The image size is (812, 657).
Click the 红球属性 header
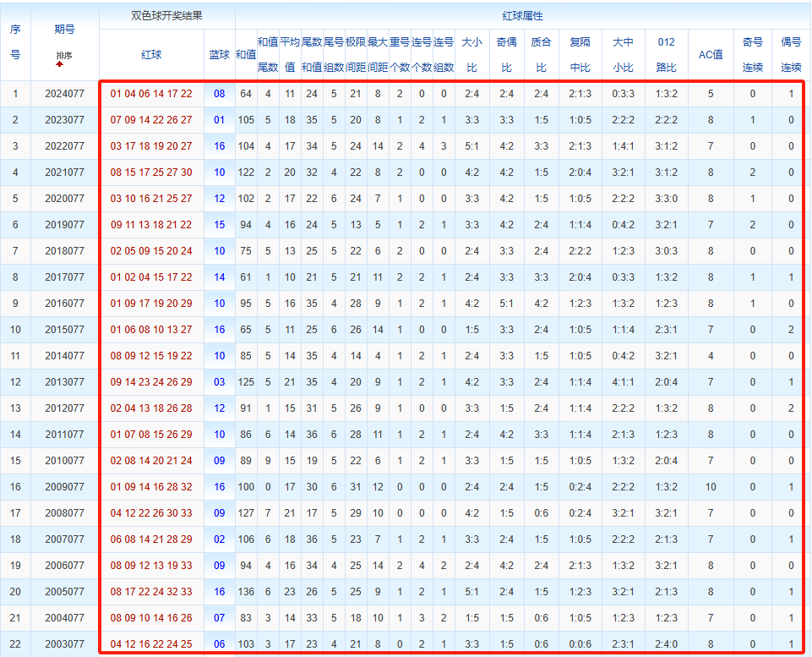point(522,16)
